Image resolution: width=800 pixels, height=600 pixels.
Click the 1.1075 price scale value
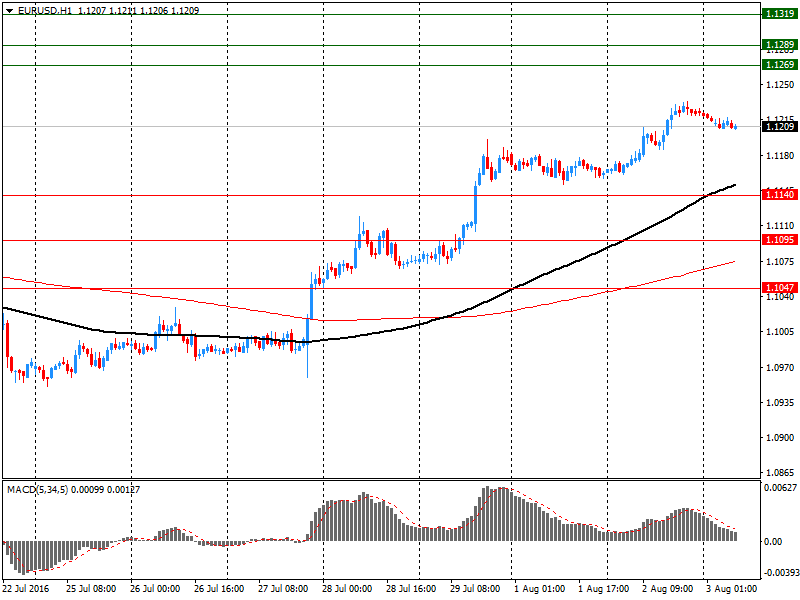780,262
